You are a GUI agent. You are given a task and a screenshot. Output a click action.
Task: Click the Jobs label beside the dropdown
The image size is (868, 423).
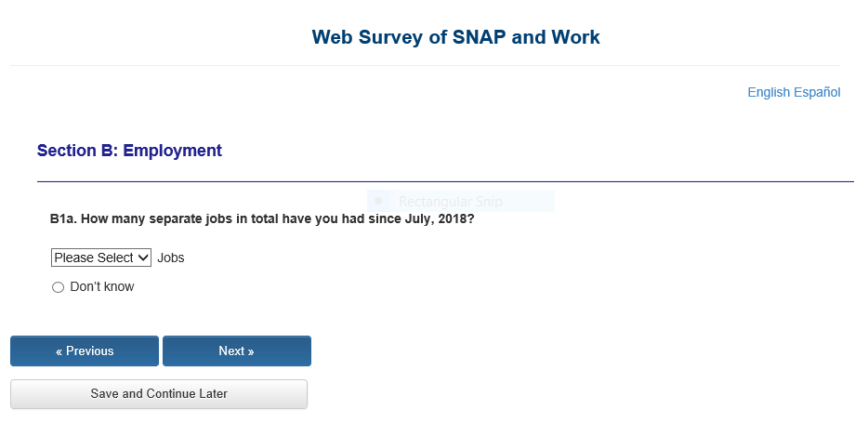pyautogui.click(x=171, y=258)
